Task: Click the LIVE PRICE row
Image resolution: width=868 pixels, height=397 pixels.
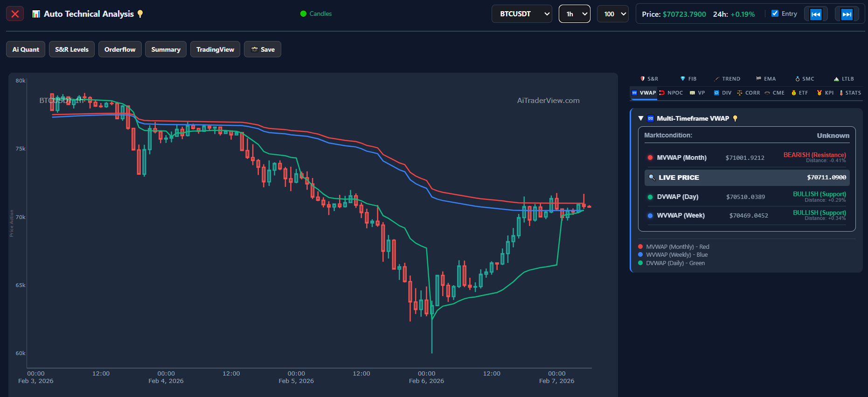Action: click(x=747, y=178)
